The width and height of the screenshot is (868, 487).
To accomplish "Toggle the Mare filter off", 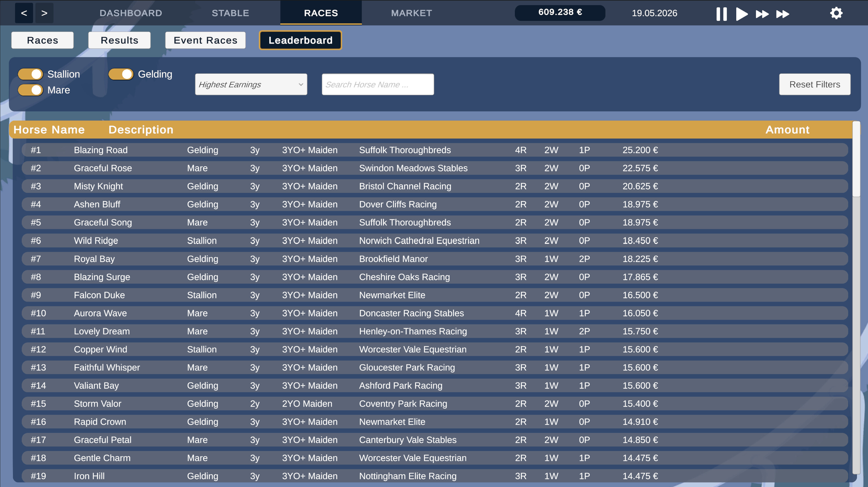I will click(x=31, y=90).
